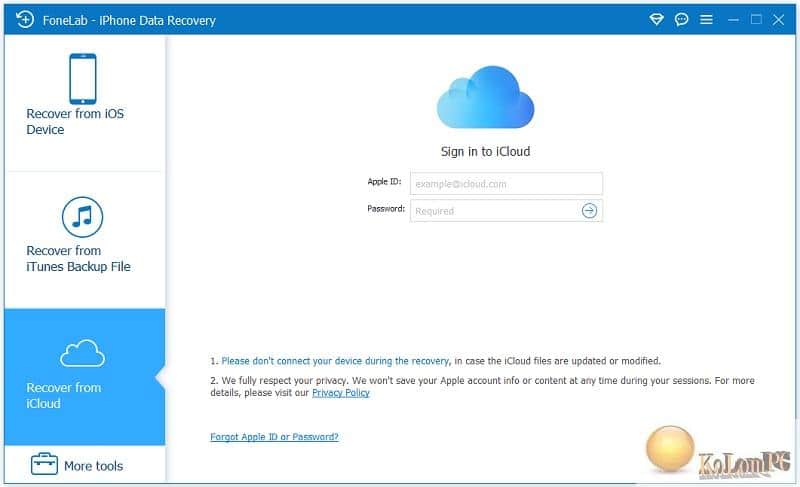Open Forgot Apple ID or Password link
The width and height of the screenshot is (800, 487).
274,437
